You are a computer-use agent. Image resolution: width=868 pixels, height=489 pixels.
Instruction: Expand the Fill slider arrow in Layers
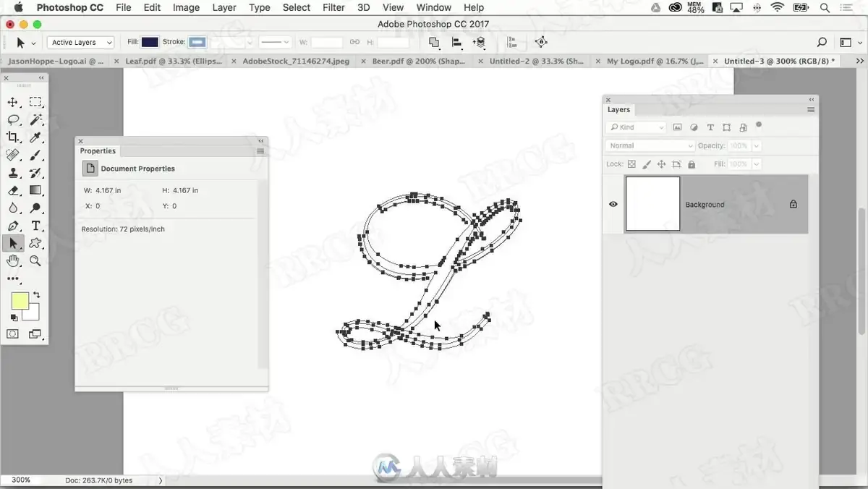coord(757,164)
